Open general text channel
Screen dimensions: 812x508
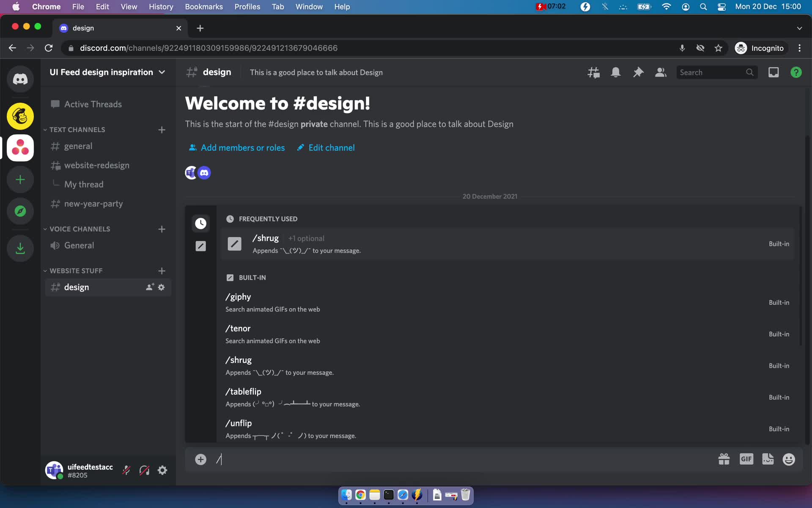(108, 146)
